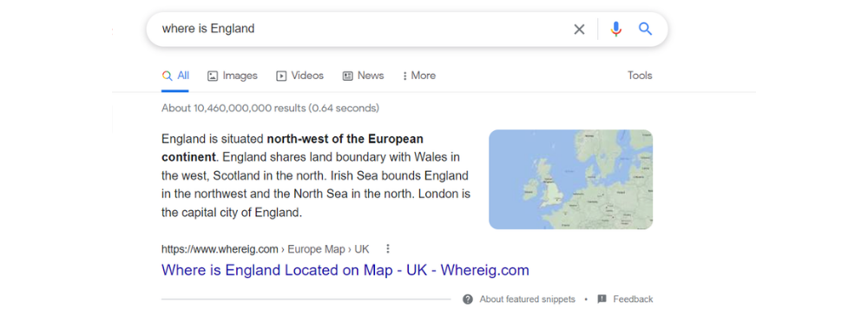Open the map thumbnail of Europe
Viewport: 868px width, 330px height.
pos(571,180)
